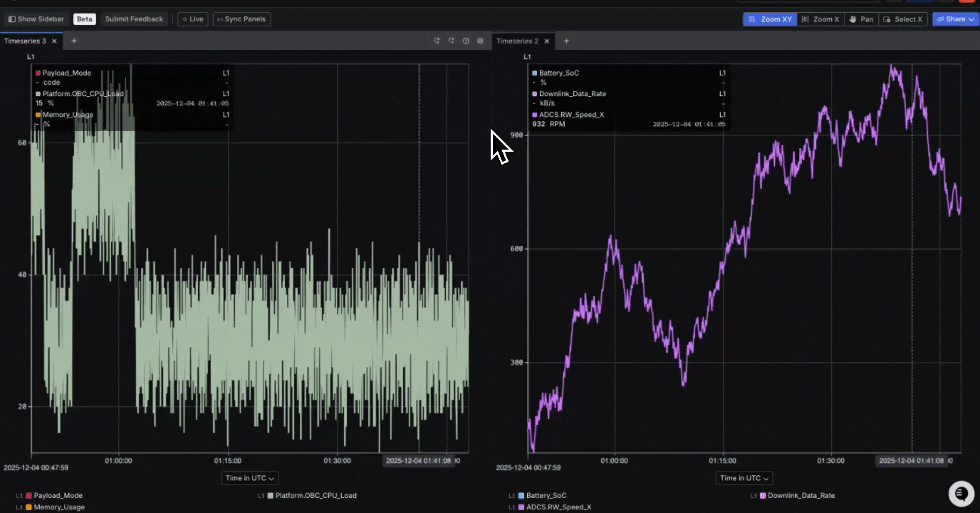
Task: Click left chart start time 2025-12-04 00:47:59
Action: [x=36, y=468]
